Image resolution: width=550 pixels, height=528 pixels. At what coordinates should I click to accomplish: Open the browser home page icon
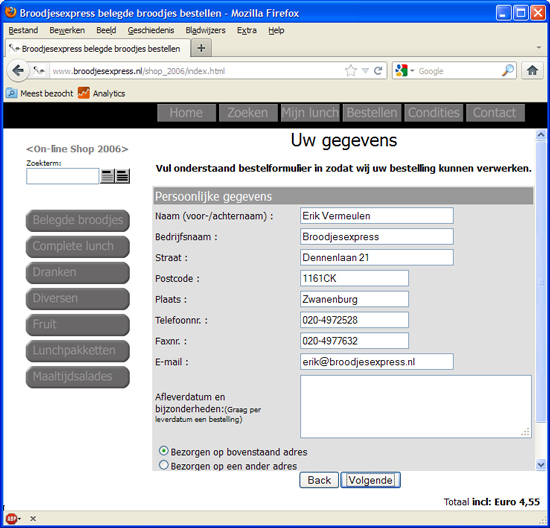(532, 71)
